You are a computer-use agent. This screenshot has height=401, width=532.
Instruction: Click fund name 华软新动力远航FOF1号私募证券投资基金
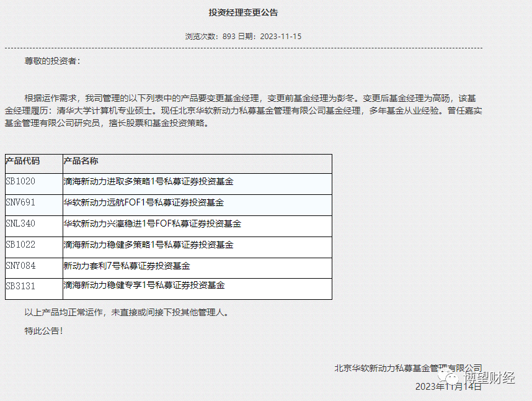[x=144, y=203]
